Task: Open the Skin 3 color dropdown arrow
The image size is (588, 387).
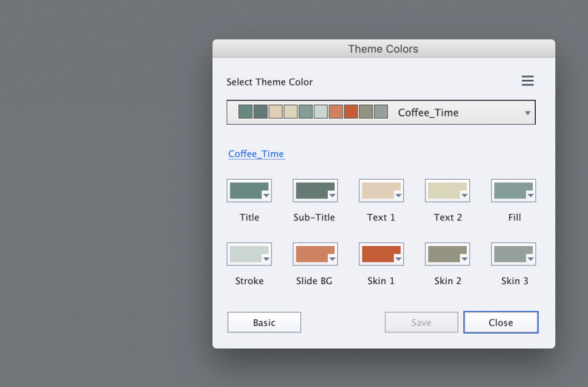Action: pos(530,259)
